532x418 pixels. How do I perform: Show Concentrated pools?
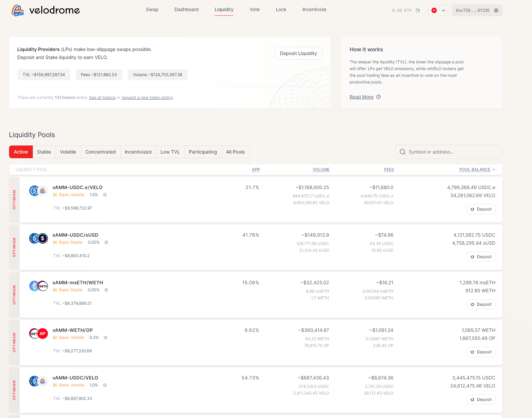(x=101, y=152)
